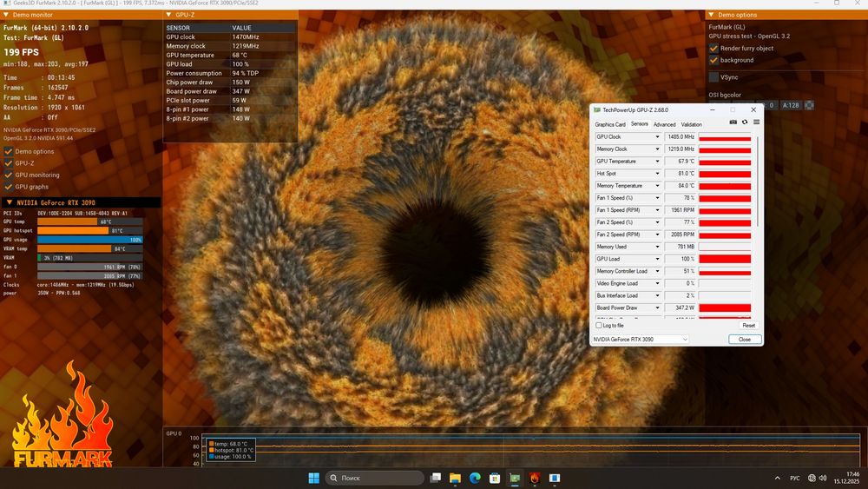The image size is (868, 489).
Task: Open the blue window app in the taskbar
Action: pyautogui.click(x=554, y=478)
